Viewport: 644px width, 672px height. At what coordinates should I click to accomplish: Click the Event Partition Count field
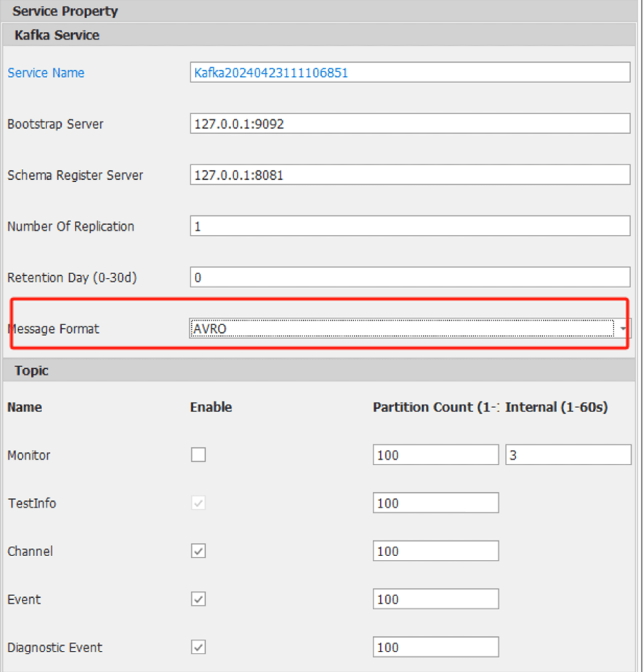pos(436,599)
